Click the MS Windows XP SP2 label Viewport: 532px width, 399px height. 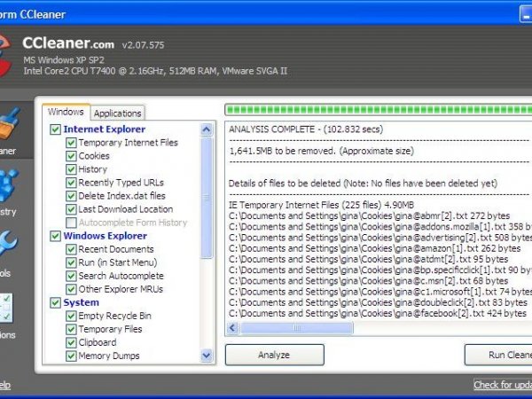tap(64, 60)
